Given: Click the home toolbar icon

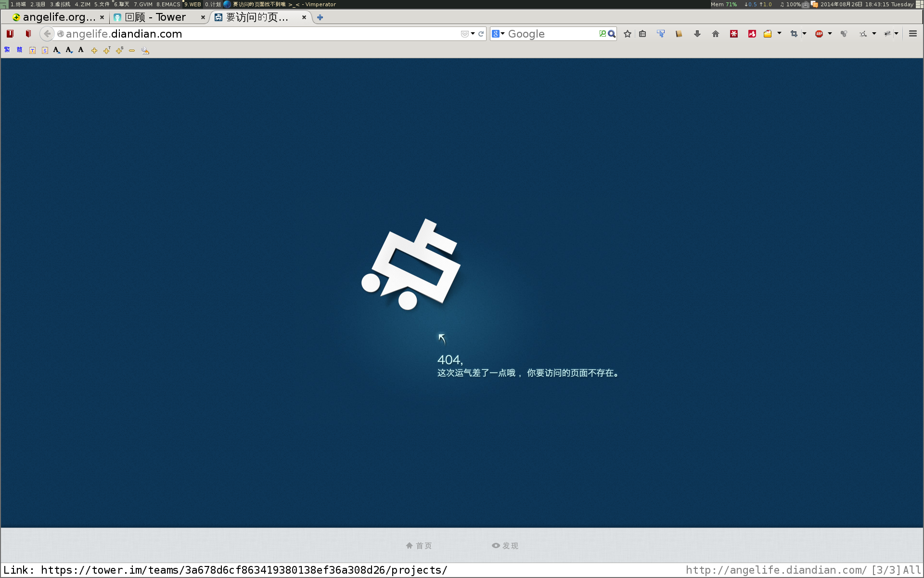Looking at the screenshot, I should (715, 34).
